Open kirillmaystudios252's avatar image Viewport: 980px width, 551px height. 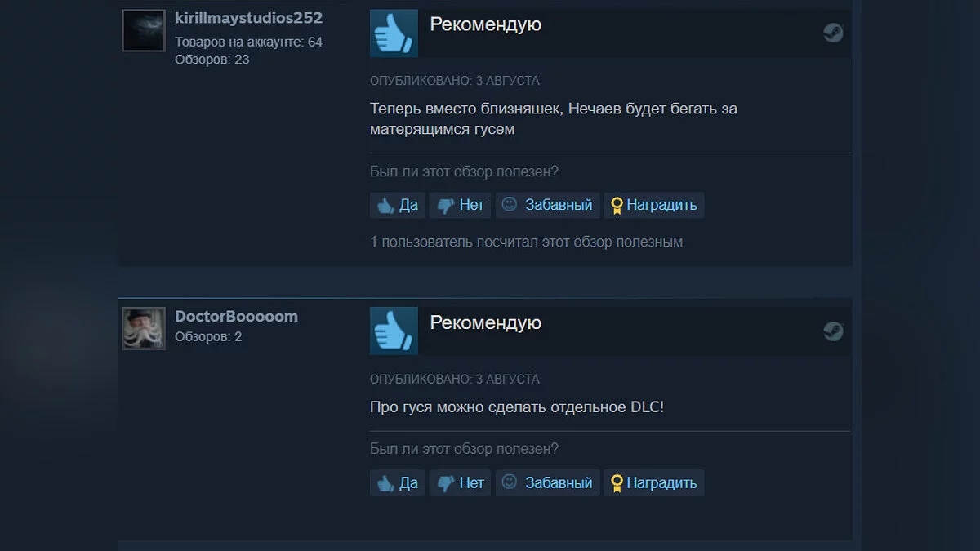(144, 30)
